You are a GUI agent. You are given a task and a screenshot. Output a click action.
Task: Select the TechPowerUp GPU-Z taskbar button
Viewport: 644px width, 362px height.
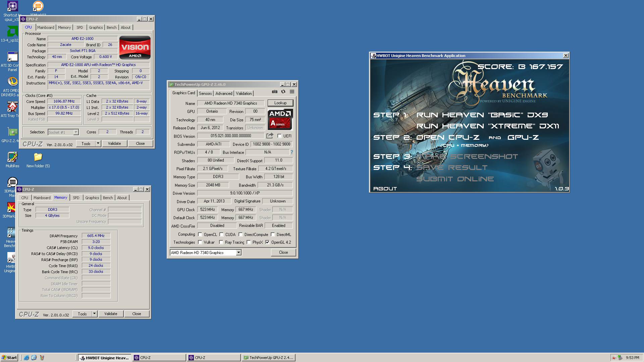tap(268, 358)
